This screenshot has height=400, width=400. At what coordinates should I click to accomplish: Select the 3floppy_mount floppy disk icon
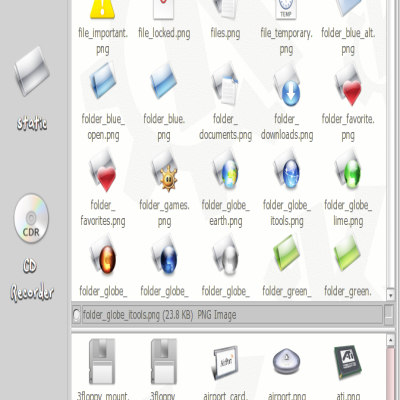(x=102, y=362)
